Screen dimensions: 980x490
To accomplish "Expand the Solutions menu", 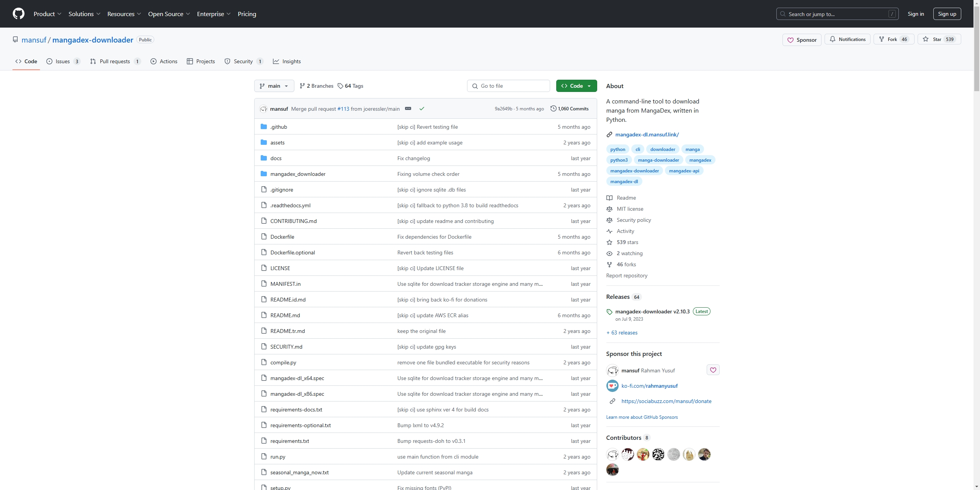I will (x=85, y=14).
